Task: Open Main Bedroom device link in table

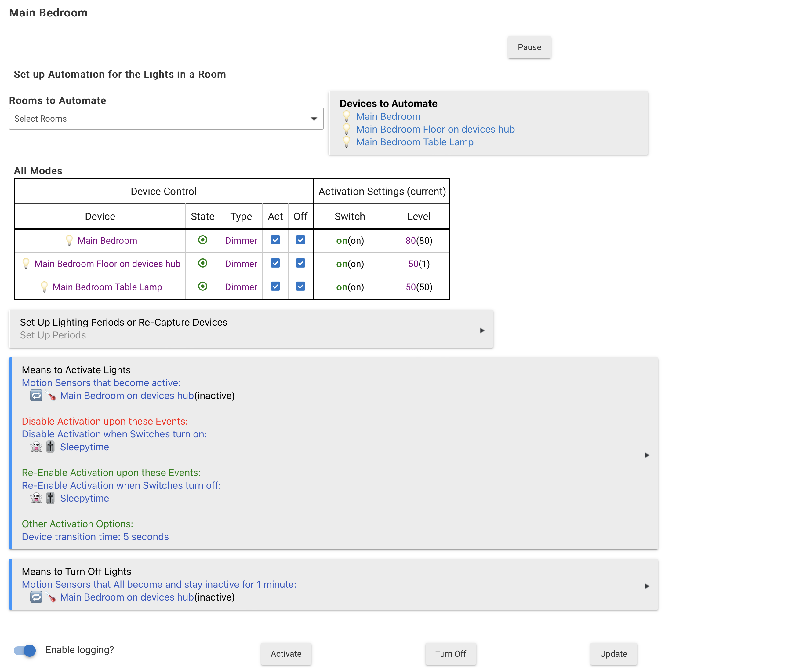Action: (x=107, y=241)
